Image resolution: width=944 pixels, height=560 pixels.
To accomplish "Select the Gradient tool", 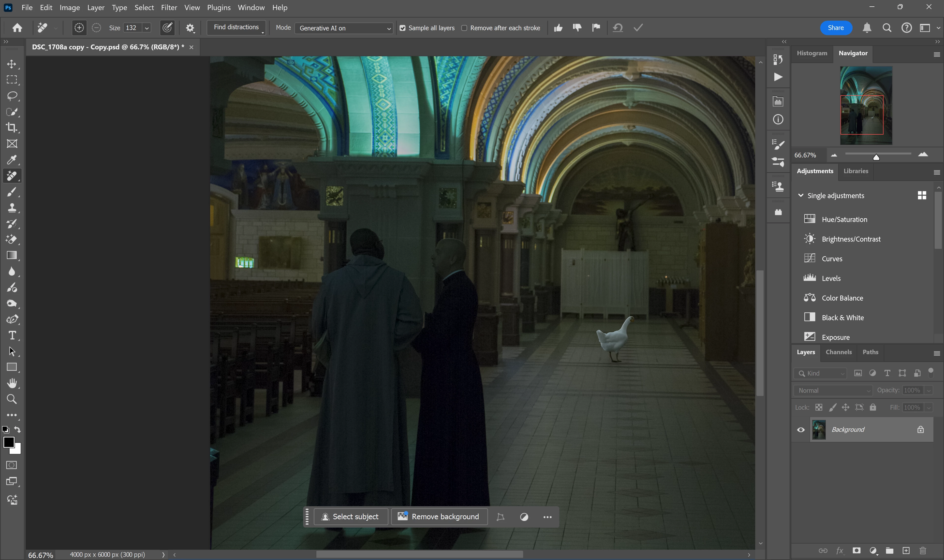I will pyautogui.click(x=12, y=255).
